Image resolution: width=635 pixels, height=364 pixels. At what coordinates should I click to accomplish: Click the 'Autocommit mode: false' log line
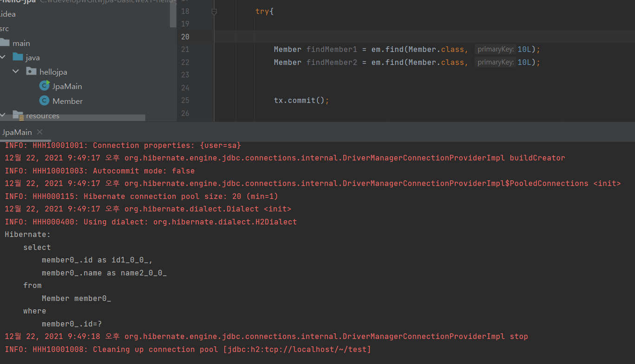(100, 171)
